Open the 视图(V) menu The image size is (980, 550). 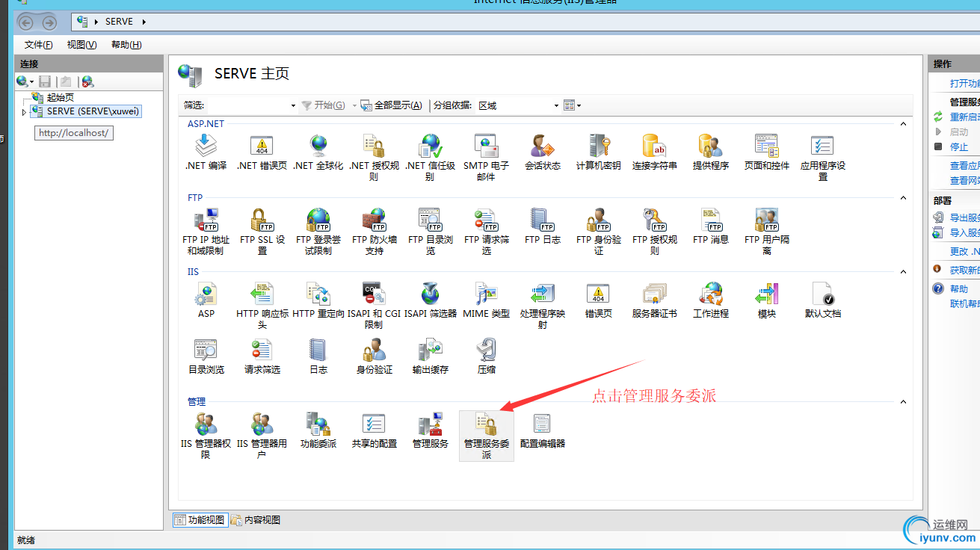pos(80,44)
